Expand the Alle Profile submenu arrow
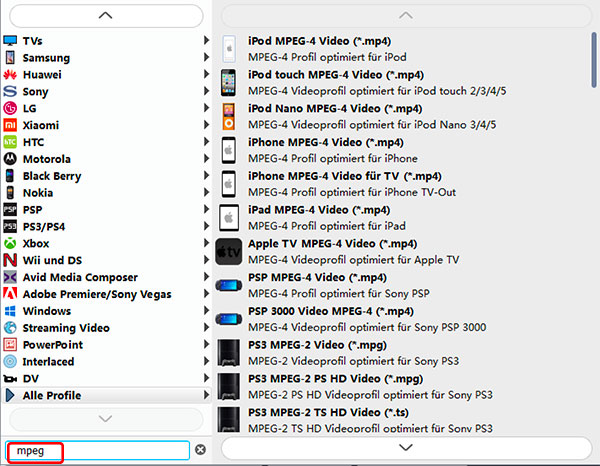This screenshot has height=466, width=600. click(x=206, y=394)
